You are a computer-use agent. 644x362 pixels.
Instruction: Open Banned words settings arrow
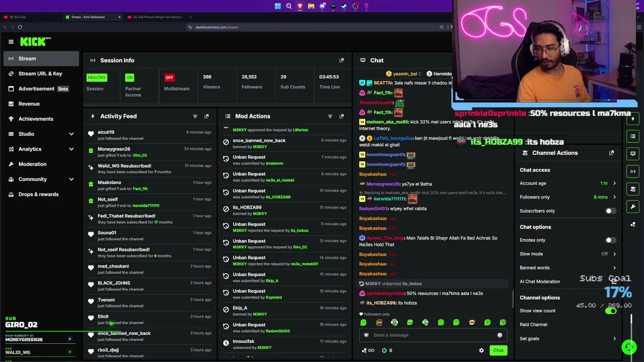614,268
